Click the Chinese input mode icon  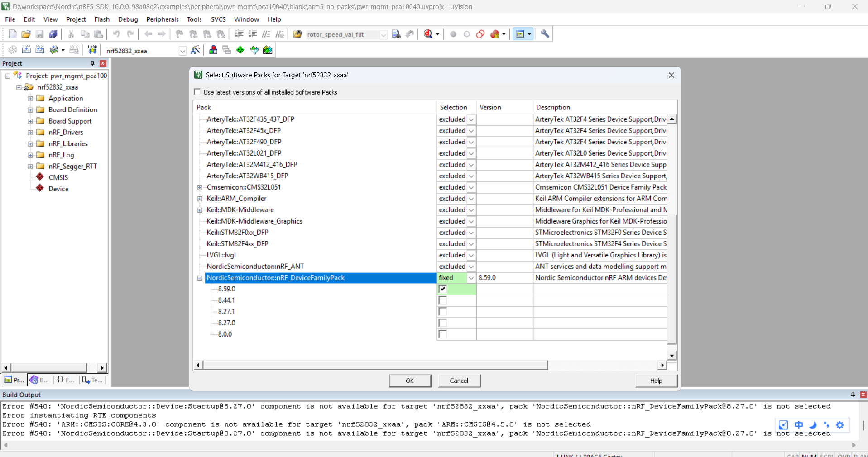pos(799,425)
